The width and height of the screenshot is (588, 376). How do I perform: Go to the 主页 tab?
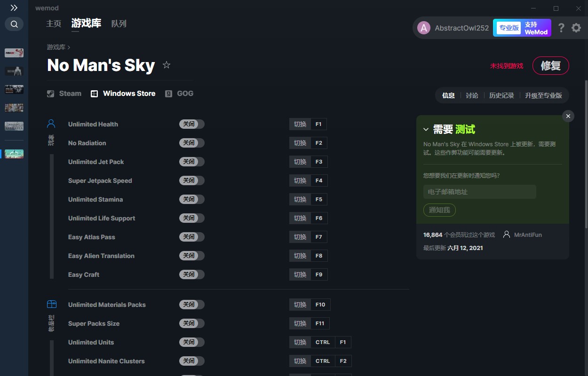(x=54, y=23)
